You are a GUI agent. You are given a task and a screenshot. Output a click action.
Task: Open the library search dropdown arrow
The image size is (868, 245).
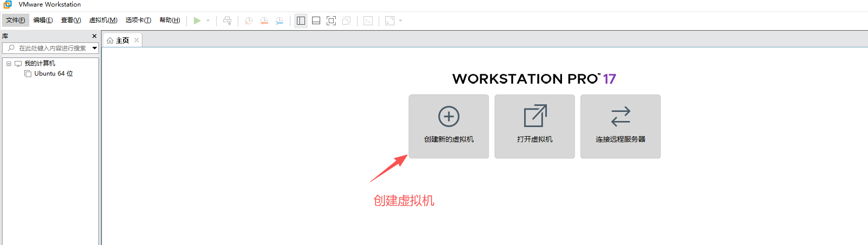click(94, 48)
